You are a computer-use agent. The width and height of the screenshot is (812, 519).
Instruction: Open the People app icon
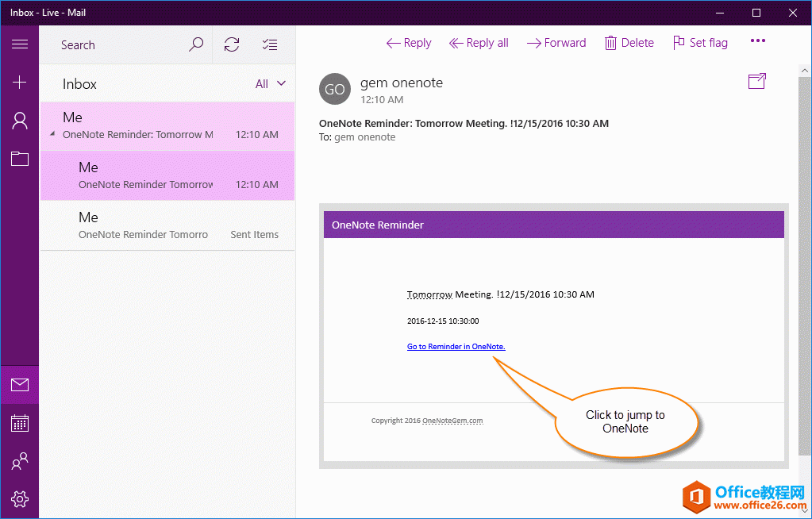pos(19,461)
